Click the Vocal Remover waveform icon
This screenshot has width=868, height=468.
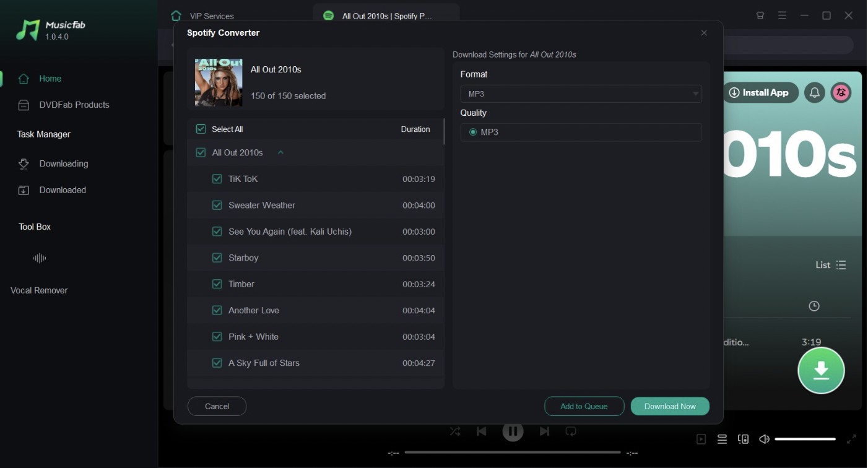pos(40,258)
